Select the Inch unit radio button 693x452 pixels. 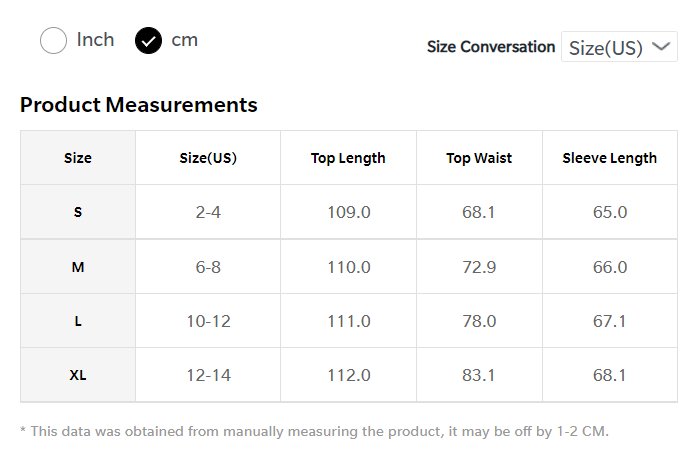coord(53,41)
